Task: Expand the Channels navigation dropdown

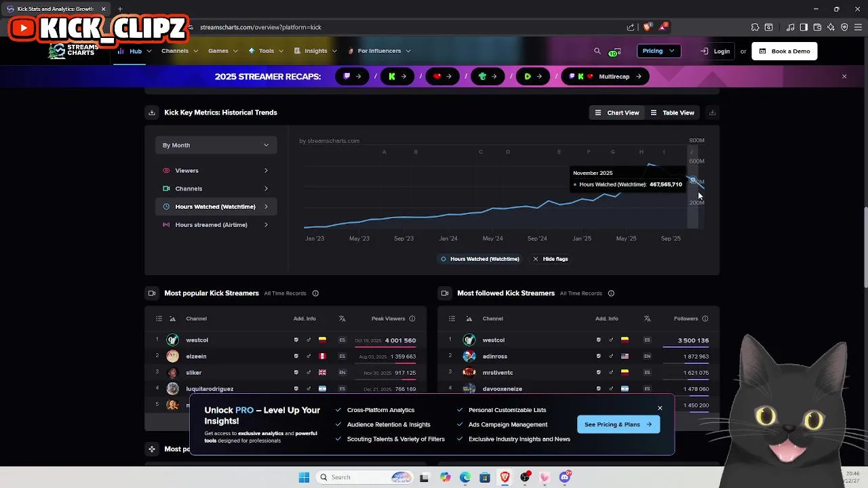Action: (x=180, y=51)
